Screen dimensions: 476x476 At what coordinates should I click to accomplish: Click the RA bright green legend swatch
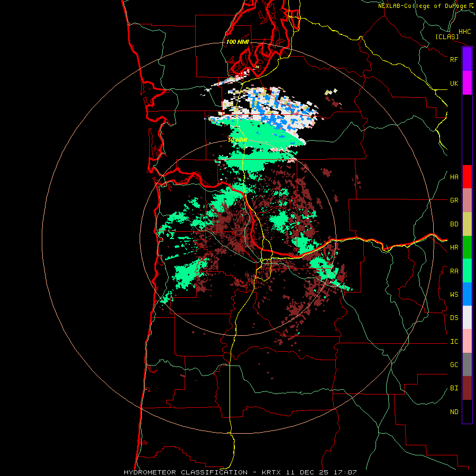click(x=467, y=271)
